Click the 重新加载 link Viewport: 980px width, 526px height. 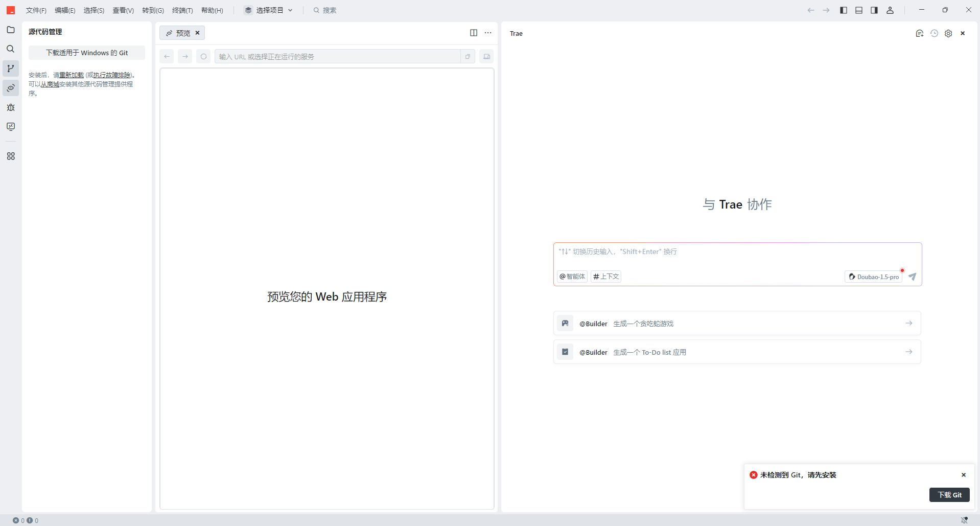[x=72, y=75]
